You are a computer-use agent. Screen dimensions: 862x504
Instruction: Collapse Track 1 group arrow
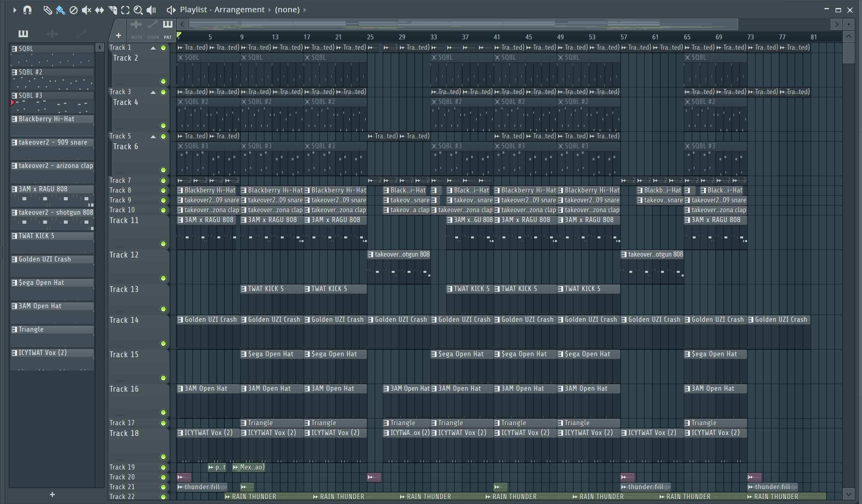(153, 48)
